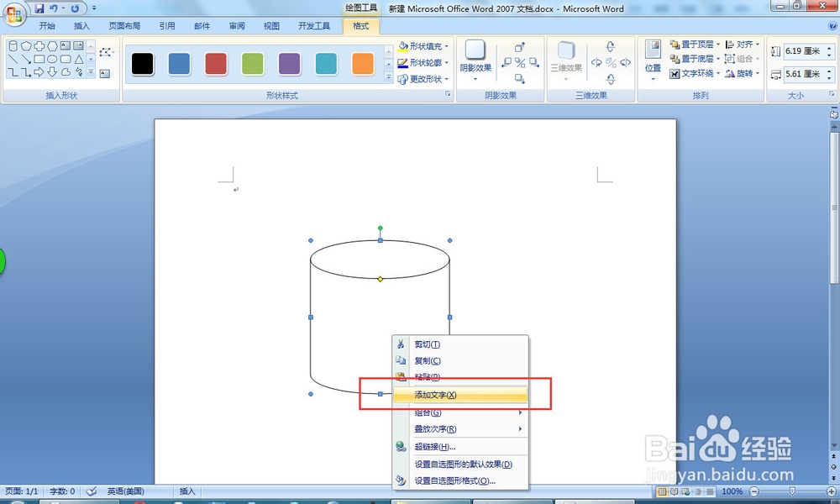Screen dimensions: 840x504
Task: Click the shape width field 5.61 厘米
Action: pos(805,74)
